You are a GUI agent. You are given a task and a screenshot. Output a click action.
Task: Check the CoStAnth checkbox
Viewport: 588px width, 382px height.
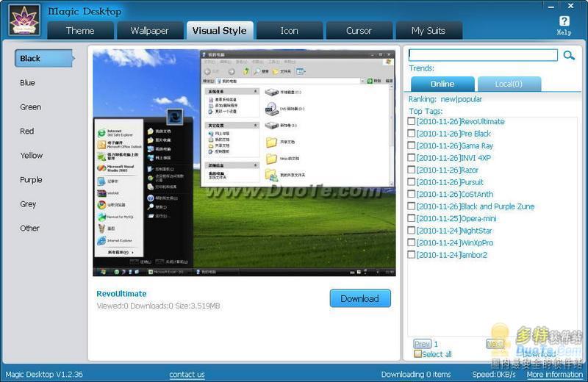(412, 194)
